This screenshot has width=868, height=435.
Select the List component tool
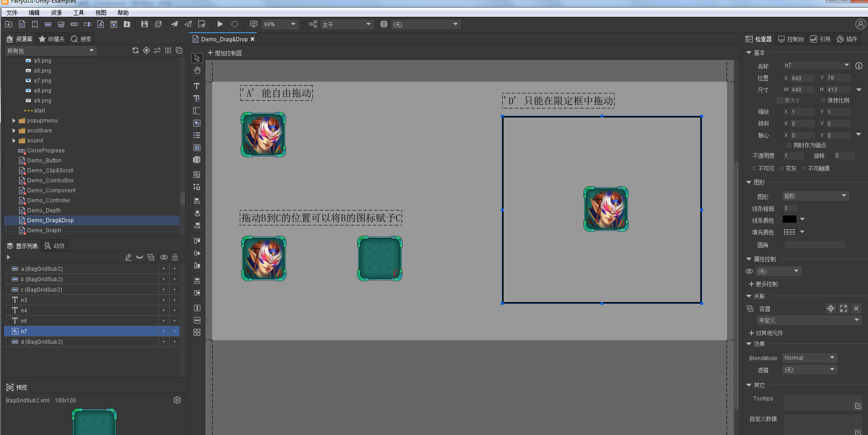[196, 135]
